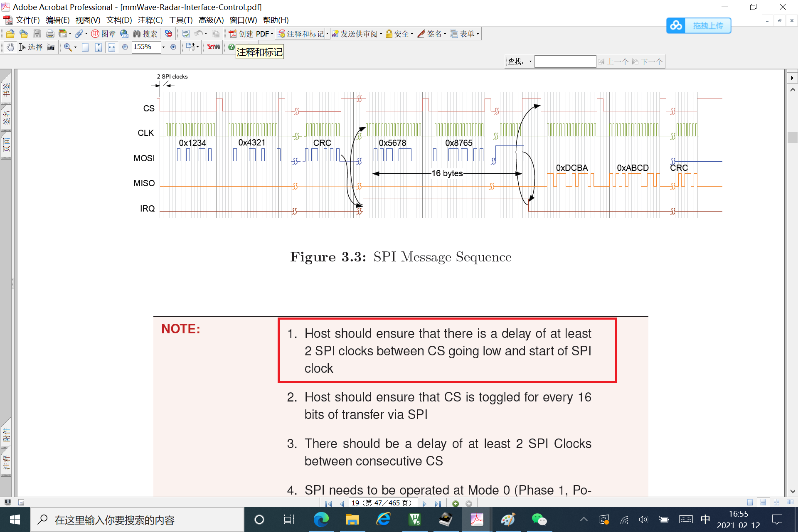798x532 pixels.
Task: Open the 工具(T) menu
Action: [x=180, y=20]
